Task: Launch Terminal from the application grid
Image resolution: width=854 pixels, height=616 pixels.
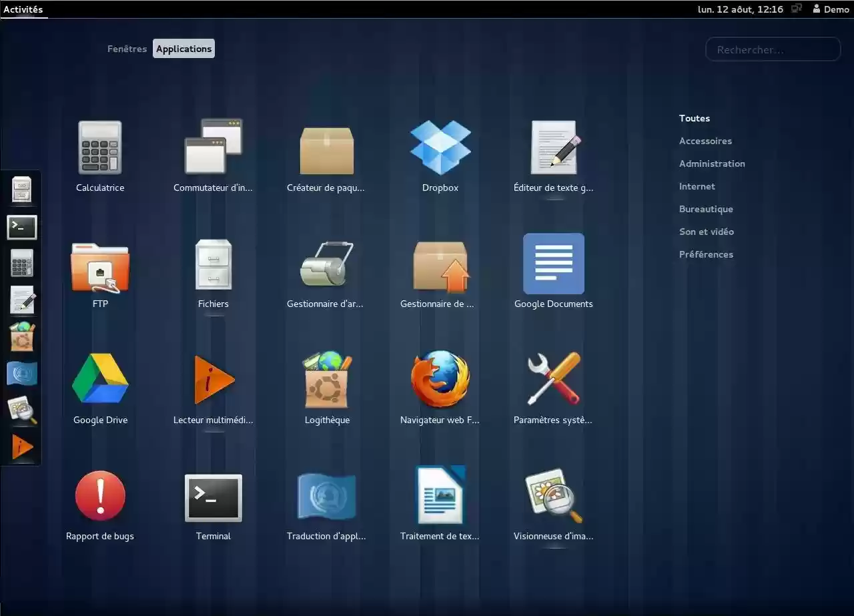Action: click(213, 496)
